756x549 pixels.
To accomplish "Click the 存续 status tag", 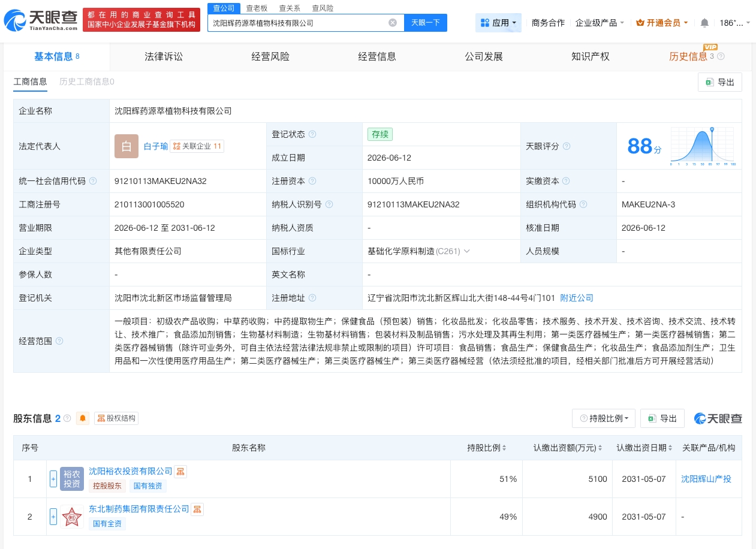I will (380, 134).
